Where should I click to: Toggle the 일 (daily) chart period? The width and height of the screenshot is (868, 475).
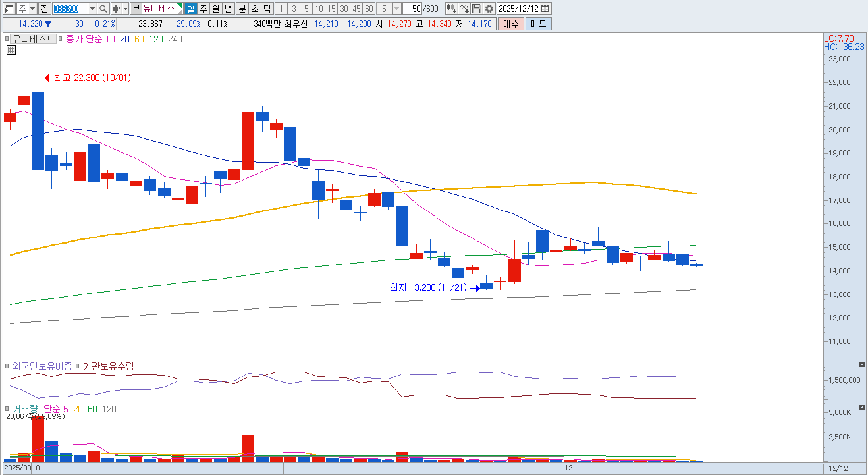click(190, 9)
